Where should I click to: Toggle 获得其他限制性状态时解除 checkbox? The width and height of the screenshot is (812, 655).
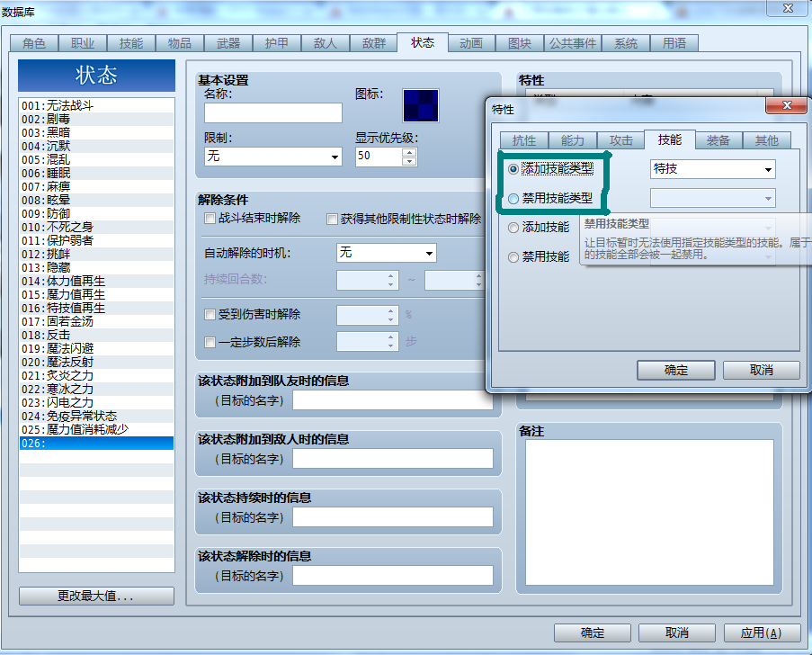pyautogui.click(x=332, y=220)
